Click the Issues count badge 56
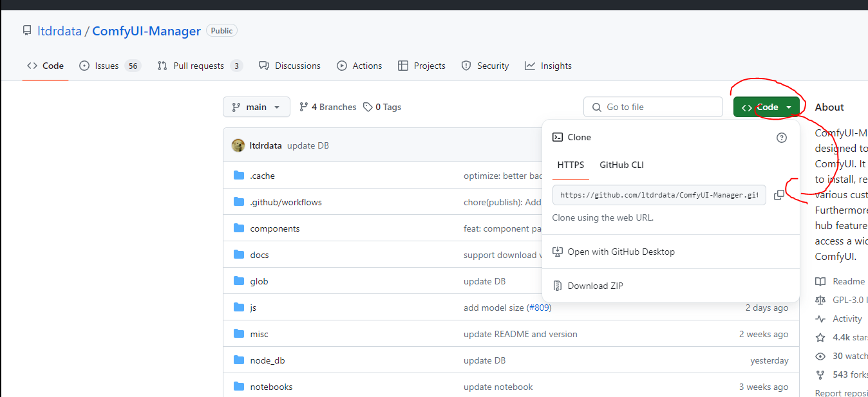The width and height of the screenshot is (868, 397). point(133,66)
